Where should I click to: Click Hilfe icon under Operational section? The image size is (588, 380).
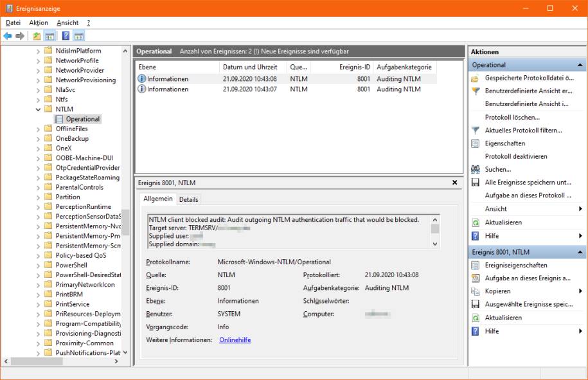pos(475,236)
